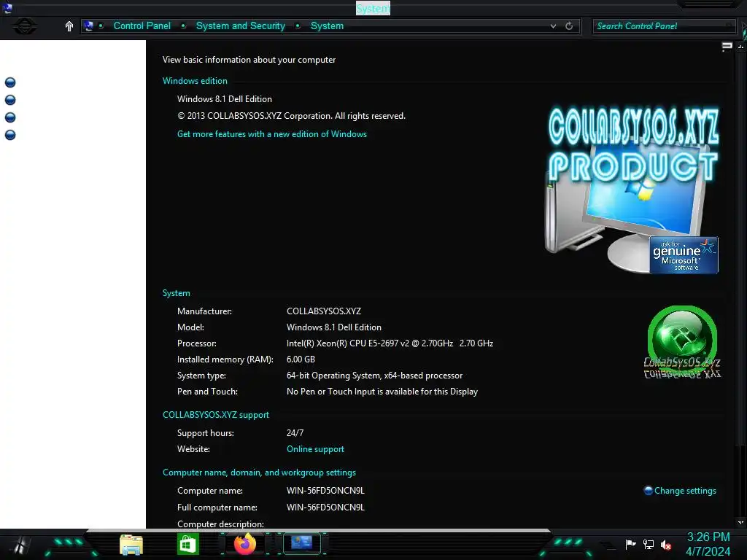
Task: Click the network icon in the system tray
Action: point(649,544)
